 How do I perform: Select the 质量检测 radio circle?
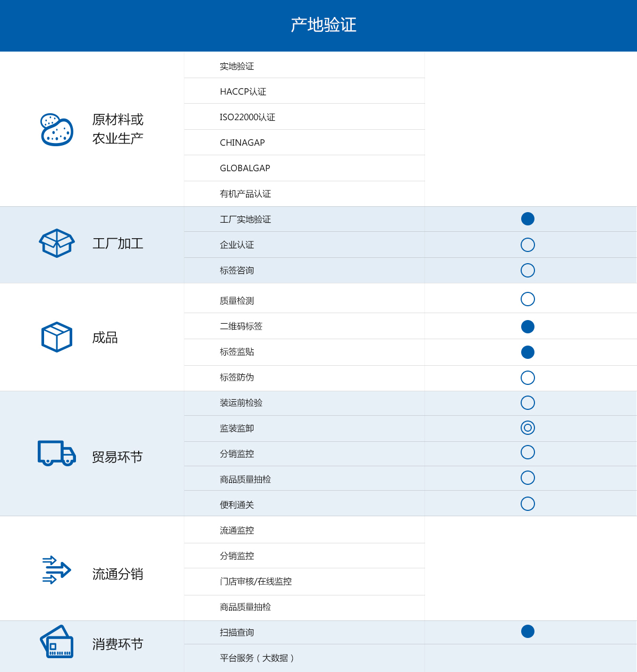point(528,299)
